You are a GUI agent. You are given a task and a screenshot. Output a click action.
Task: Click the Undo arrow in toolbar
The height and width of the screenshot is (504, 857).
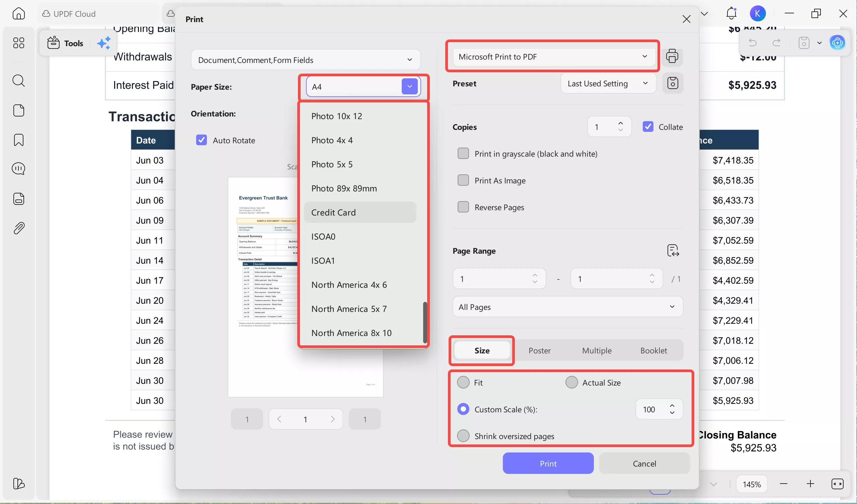(x=753, y=43)
